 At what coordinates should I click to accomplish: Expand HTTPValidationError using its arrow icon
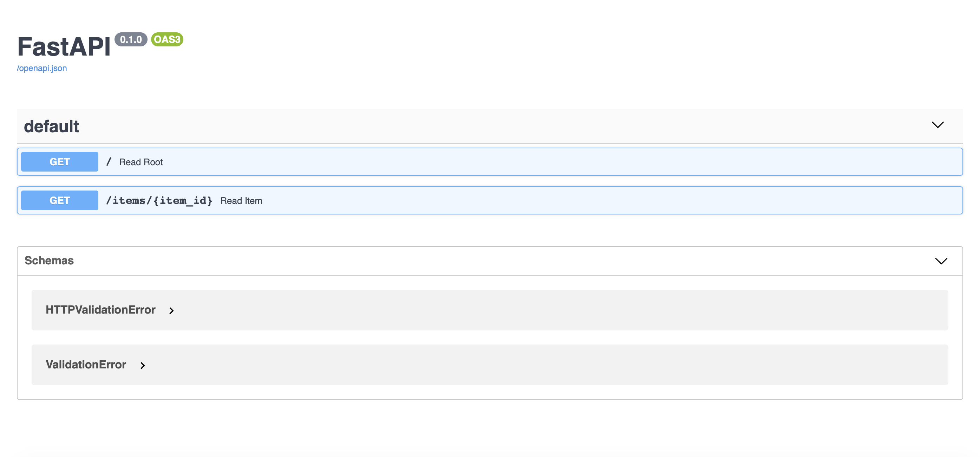point(171,311)
